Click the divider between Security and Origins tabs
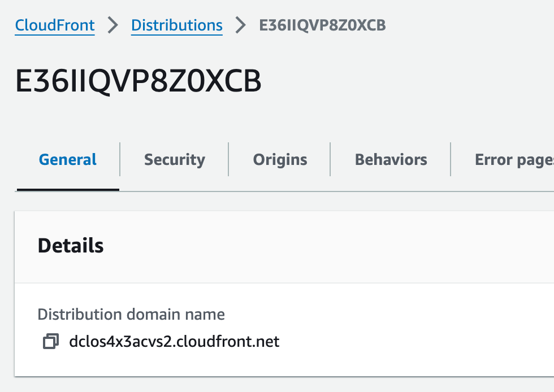This screenshot has width=554, height=392. pos(228,160)
